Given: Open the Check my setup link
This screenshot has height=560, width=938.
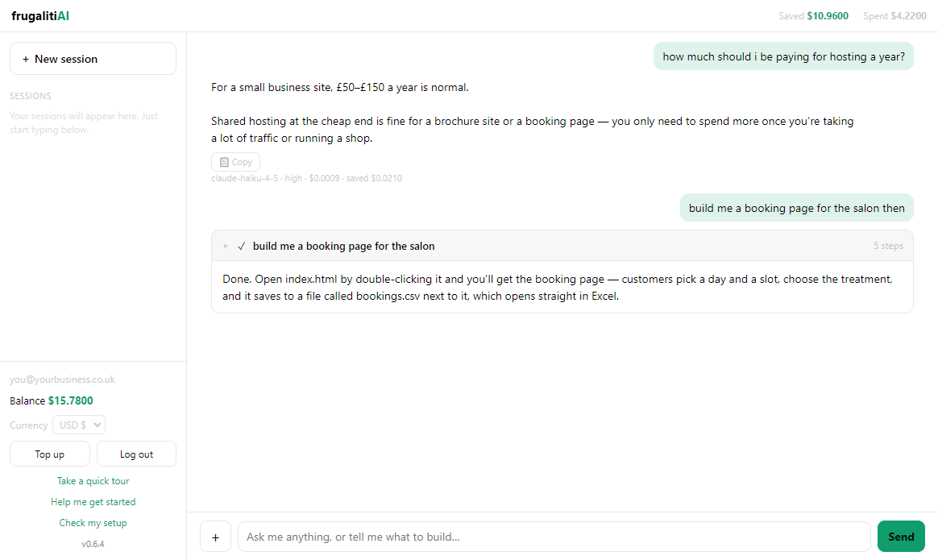Looking at the screenshot, I should pos(93,523).
